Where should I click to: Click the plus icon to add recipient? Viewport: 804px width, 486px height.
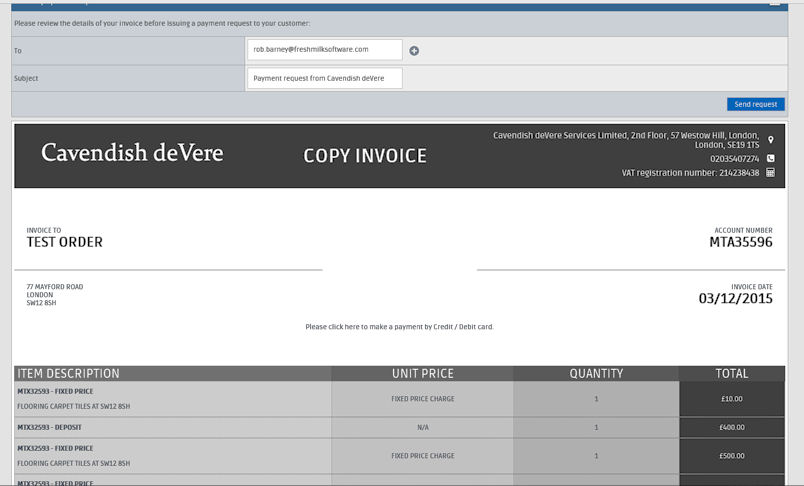(414, 51)
